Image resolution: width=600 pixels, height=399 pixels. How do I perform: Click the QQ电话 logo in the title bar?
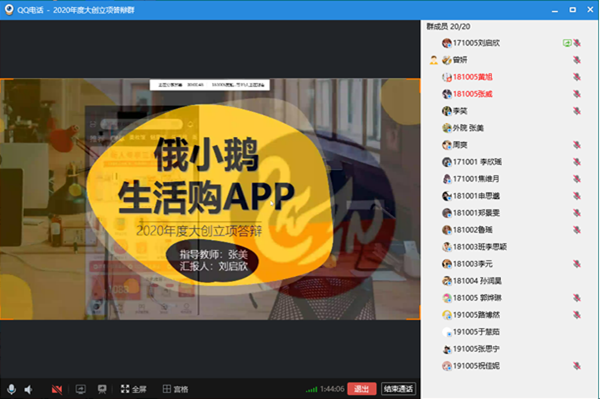(x=9, y=10)
